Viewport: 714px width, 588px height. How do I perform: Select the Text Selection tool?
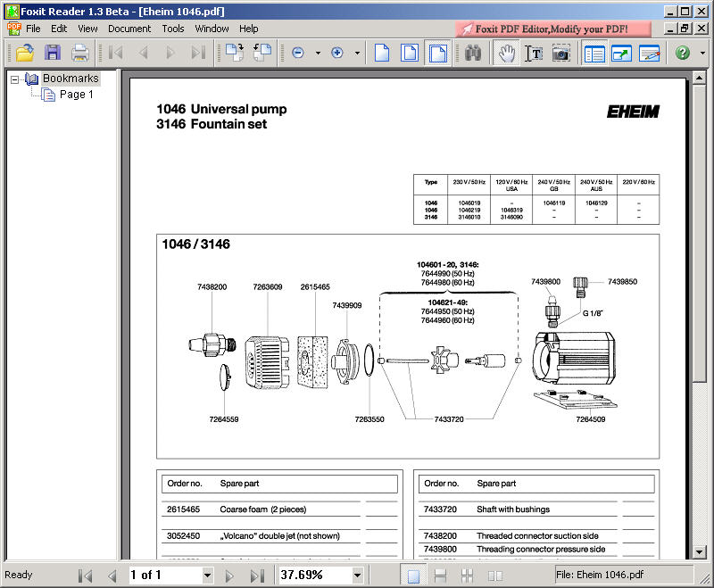[x=533, y=53]
